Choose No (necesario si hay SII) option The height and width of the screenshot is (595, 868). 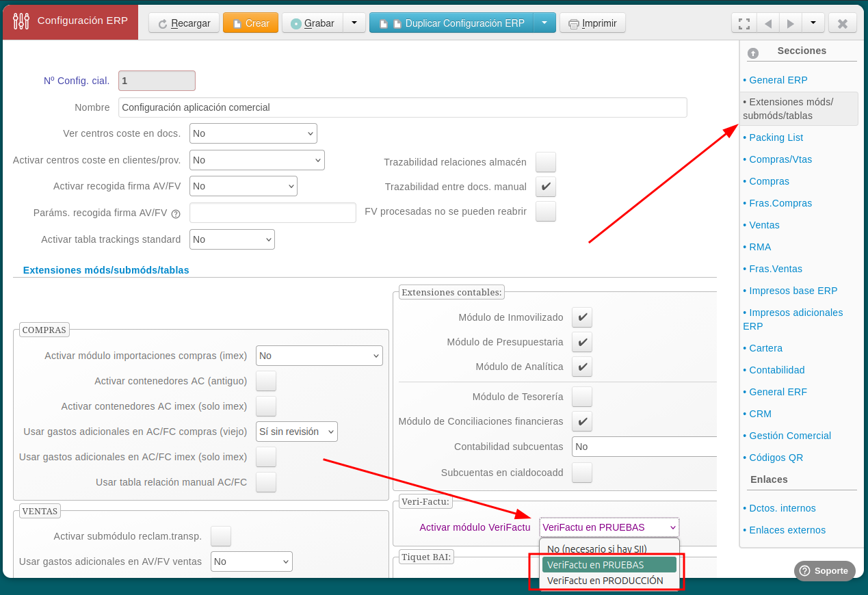pyautogui.click(x=596, y=548)
